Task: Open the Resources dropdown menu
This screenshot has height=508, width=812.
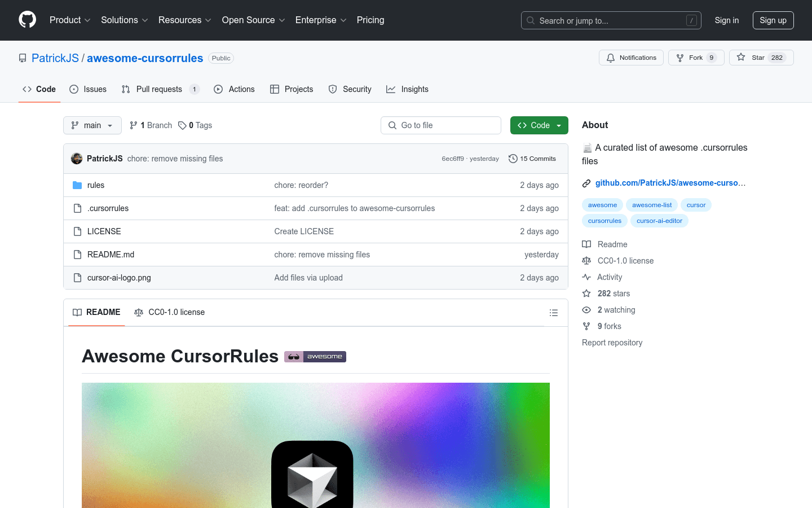Action: click(185, 20)
